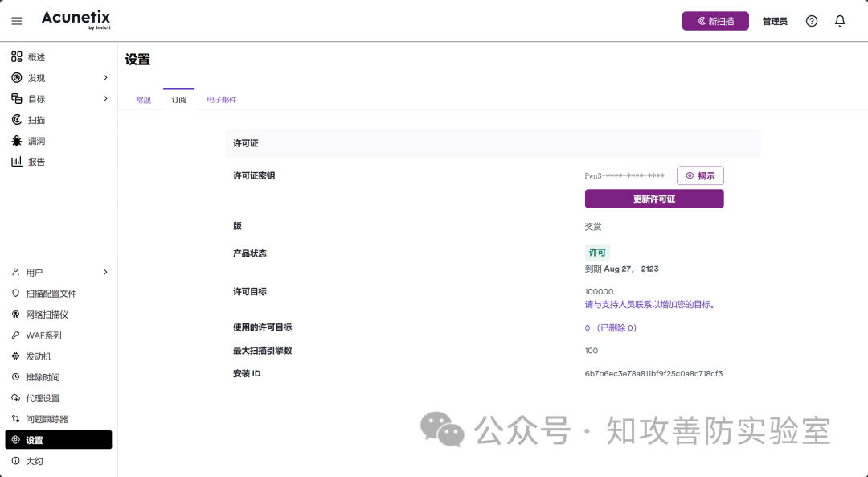Click the installation ID value
This screenshot has height=477, width=868.
click(653, 373)
